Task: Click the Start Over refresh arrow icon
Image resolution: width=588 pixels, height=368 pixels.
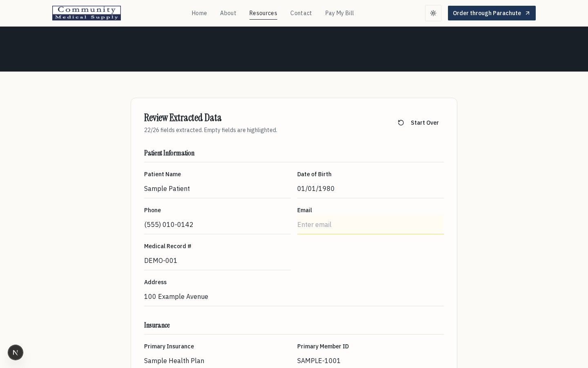Action: tap(401, 123)
